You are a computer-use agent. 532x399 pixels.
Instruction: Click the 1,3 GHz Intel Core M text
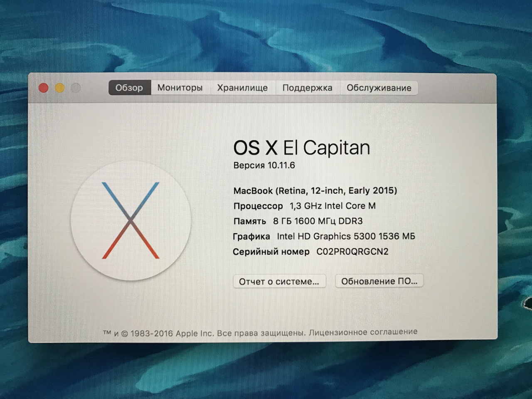point(332,206)
